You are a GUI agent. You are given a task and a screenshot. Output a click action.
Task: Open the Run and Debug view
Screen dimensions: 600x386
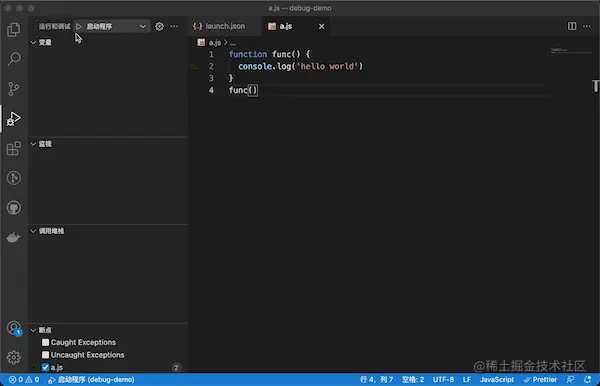point(14,119)
